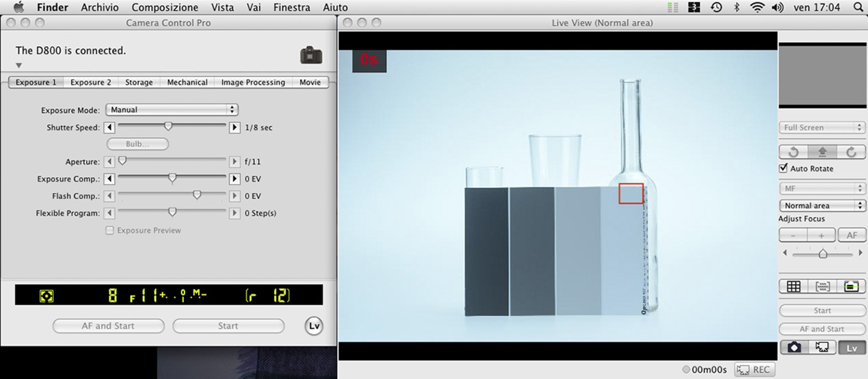The image size is (868, 379).
Task: Increase shutter speed with right arrow
Action: click(235, 127)
